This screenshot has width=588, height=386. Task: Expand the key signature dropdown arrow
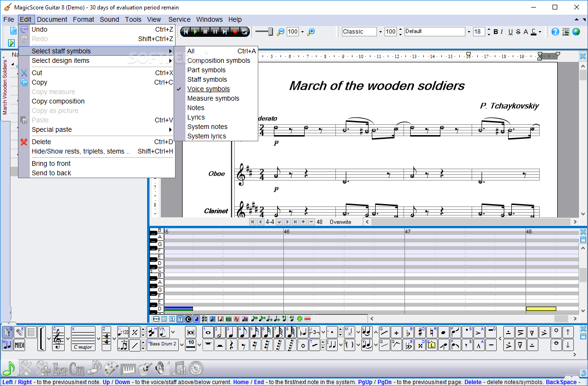point(98,338)
